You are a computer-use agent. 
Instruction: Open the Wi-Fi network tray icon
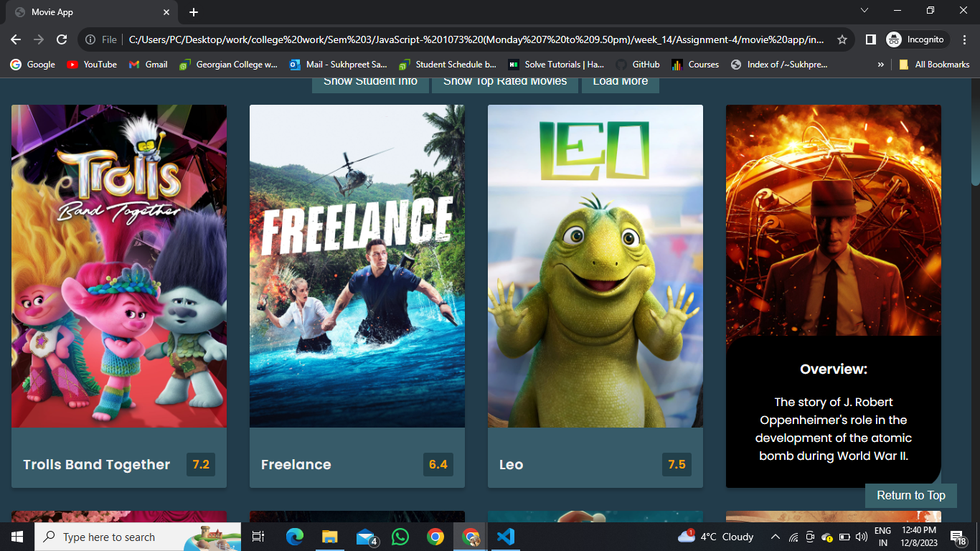793,537
